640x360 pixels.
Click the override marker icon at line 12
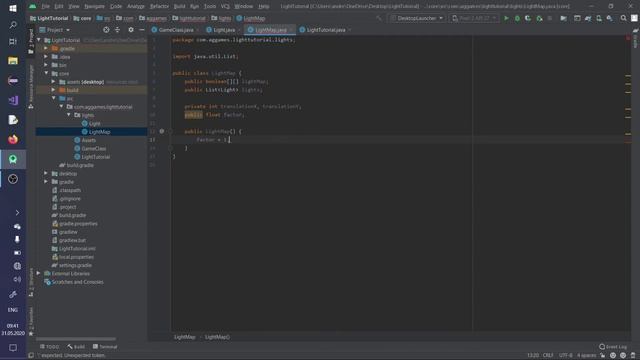[162, 131]
